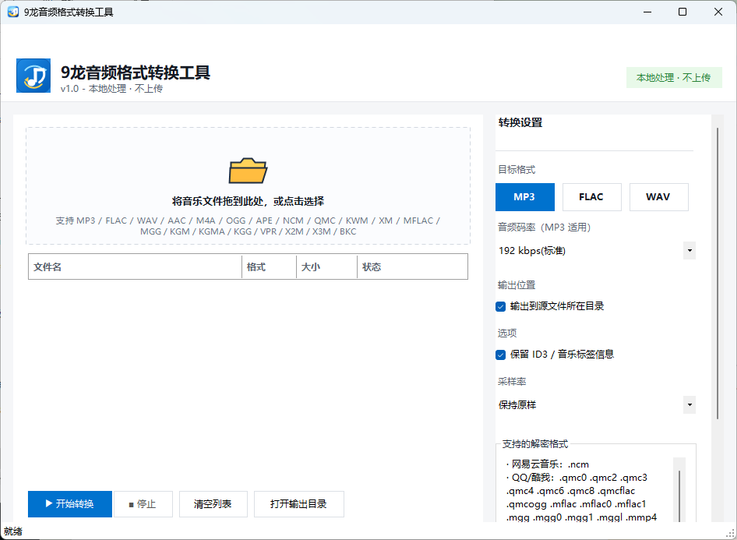737x540 pixels.
Task: Click the settings panel vertical scrollbar
Action: pos(717,273)
